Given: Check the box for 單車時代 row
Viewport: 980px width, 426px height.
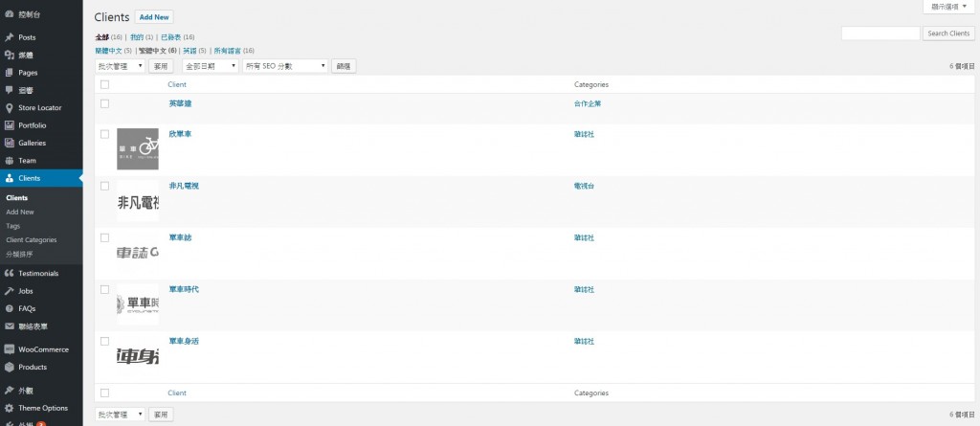Looking at the screenshot, I should point(104,290).
